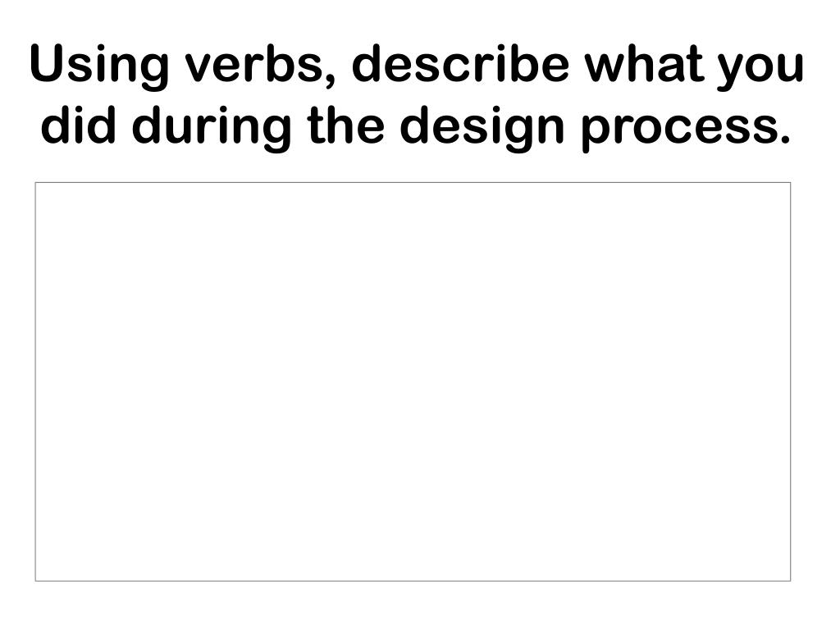
Task: Click the bottom-left corner of the answer box
Action: 35,581
